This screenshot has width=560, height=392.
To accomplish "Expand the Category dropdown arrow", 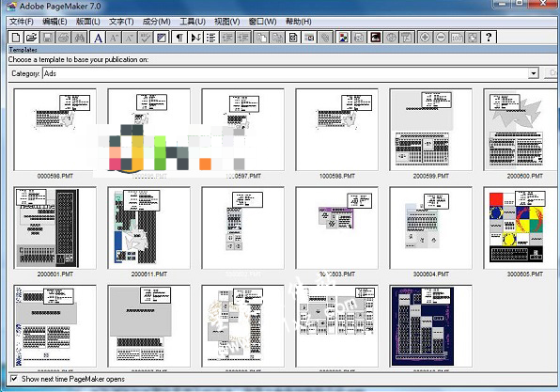I will [533, 73].
